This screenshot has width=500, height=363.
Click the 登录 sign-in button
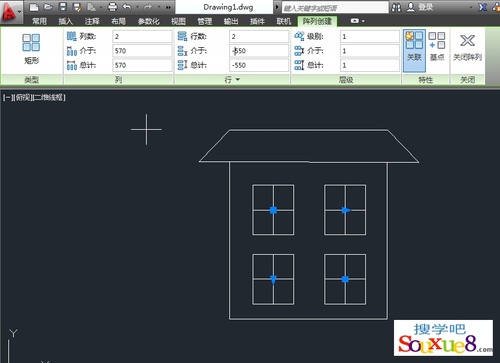tap(420, 7)
